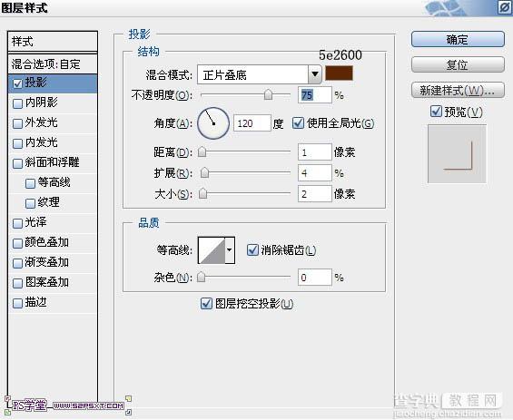The height and width of the screenshot is (420, 513).
Task: Click the 大小 size slider handle
Action: [203, 193]
